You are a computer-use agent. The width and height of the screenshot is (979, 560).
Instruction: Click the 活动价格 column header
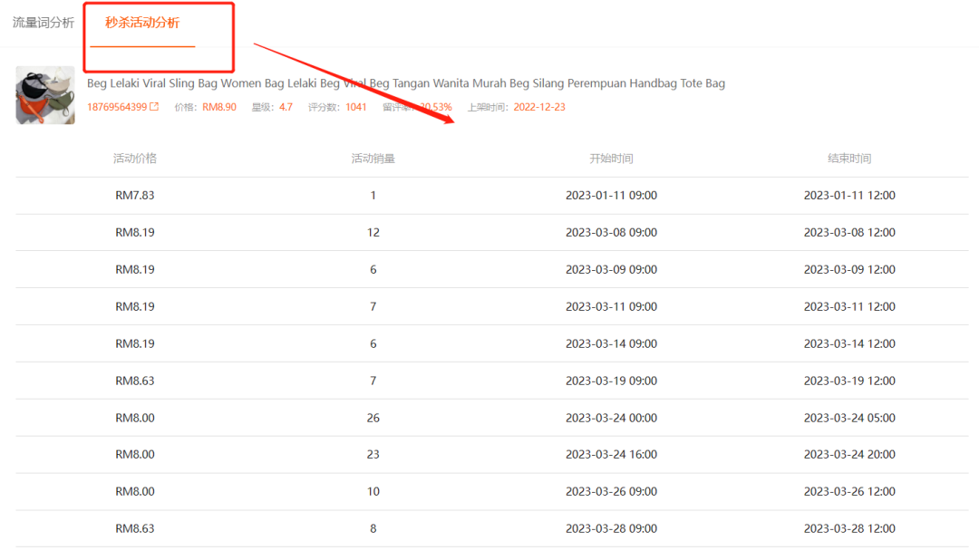click(135, 159)
